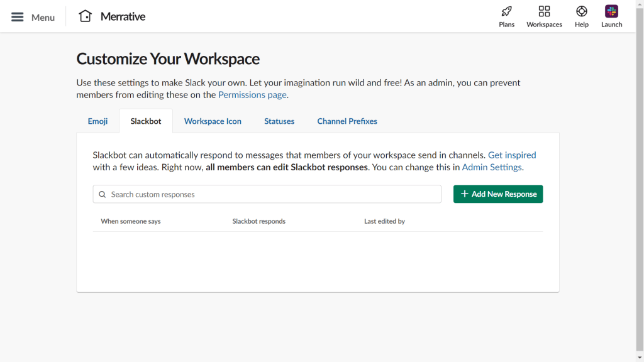Open Admin Settings link

tap(492, 167)
